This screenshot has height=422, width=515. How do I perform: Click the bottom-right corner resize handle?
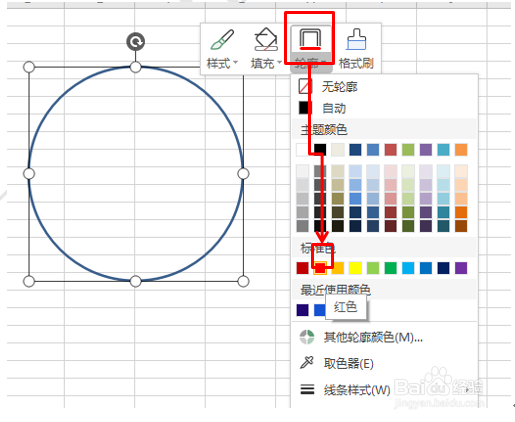[243, 281]
